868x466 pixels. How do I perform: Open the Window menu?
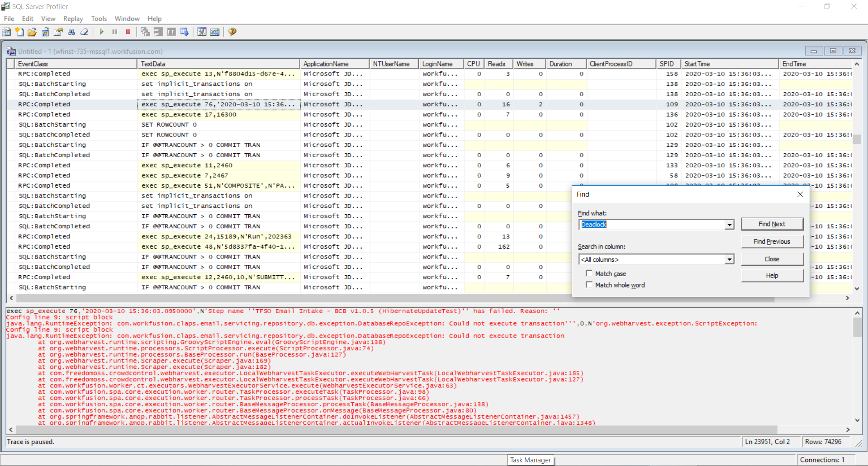(127, 19)
